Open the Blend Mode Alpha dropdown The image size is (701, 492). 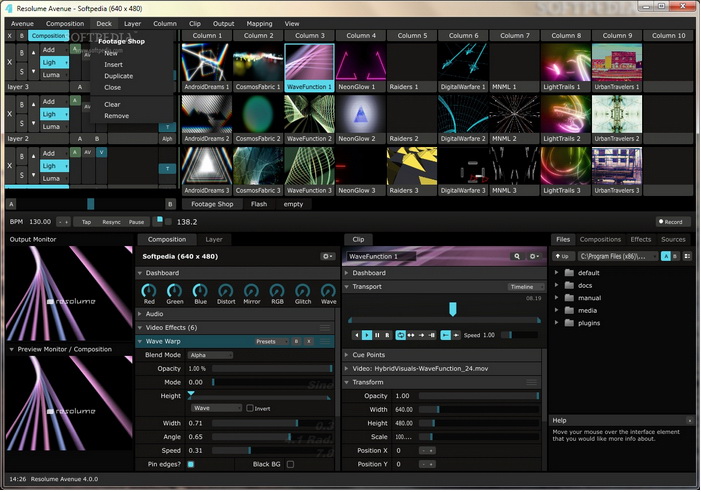(x=210, y=355)
